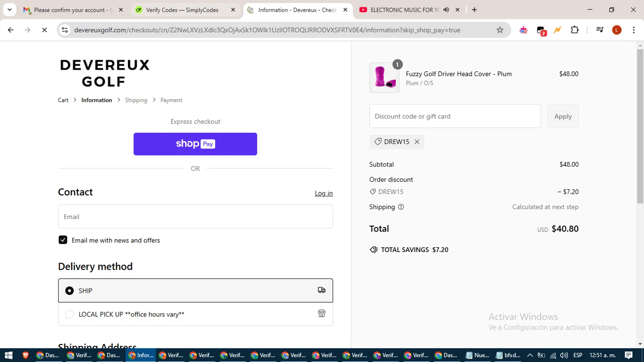Open the Chrome three-dot menu
The height and width of the screenshot is (362, 644).
tap(634, 30)
